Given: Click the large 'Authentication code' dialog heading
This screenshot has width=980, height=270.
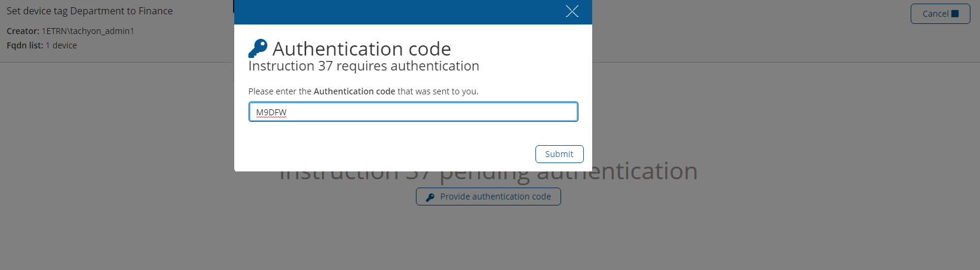Looking at the screenshot, I should (x=362, y=48).
